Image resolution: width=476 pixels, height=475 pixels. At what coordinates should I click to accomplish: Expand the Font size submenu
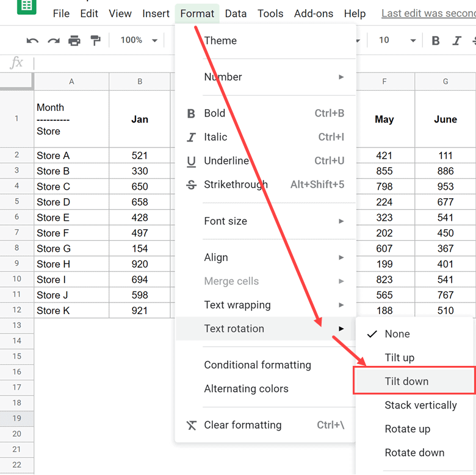tap(265, 221)
